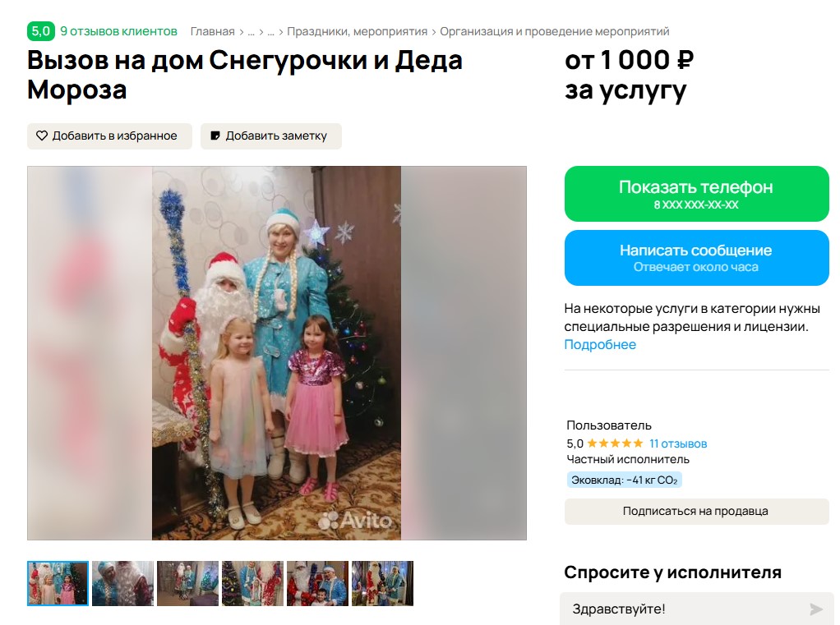
Task: Open the 9 отзывов клиентов link
Action: [118, 31]
